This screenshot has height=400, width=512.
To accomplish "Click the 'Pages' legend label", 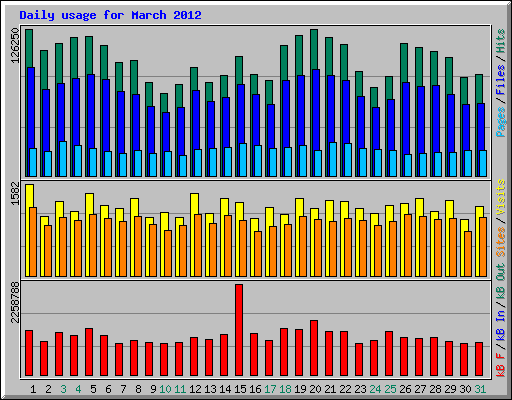I will pyautogui.click(x=501, y=122).
